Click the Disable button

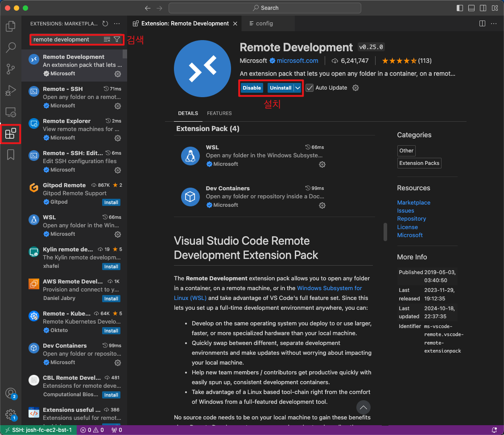(252, 88)
